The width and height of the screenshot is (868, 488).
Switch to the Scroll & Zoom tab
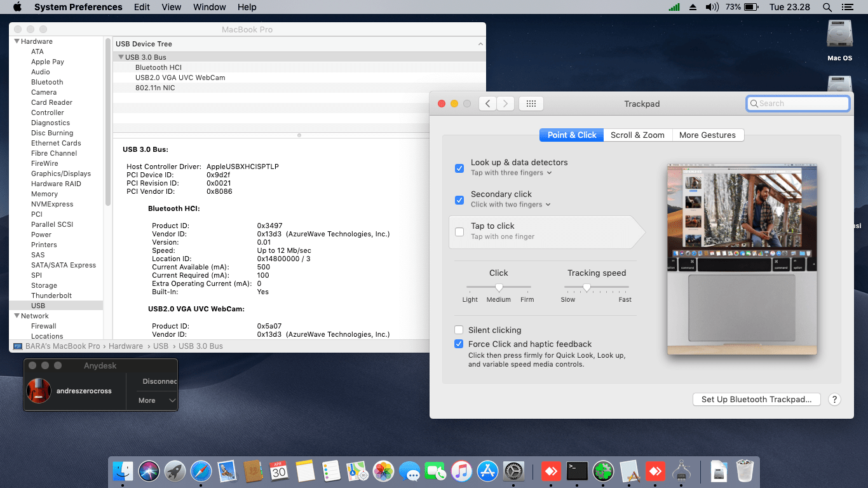click(637, 135)
